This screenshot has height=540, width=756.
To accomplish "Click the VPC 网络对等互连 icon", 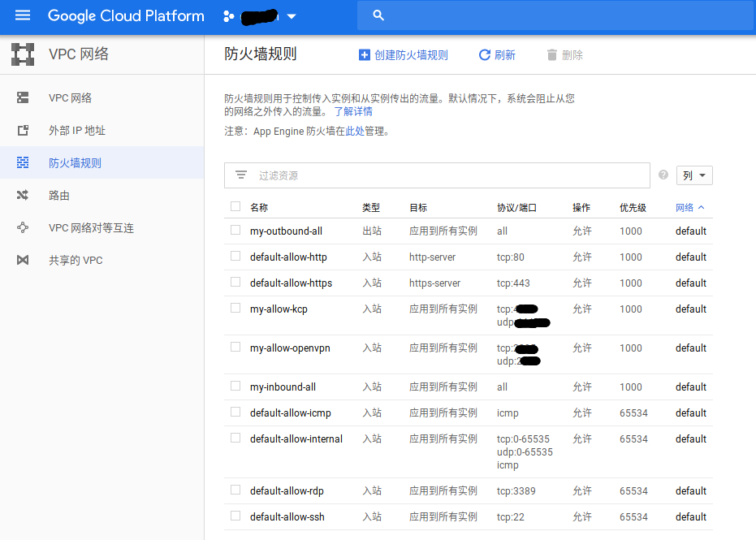I will (x=23, y=228).
